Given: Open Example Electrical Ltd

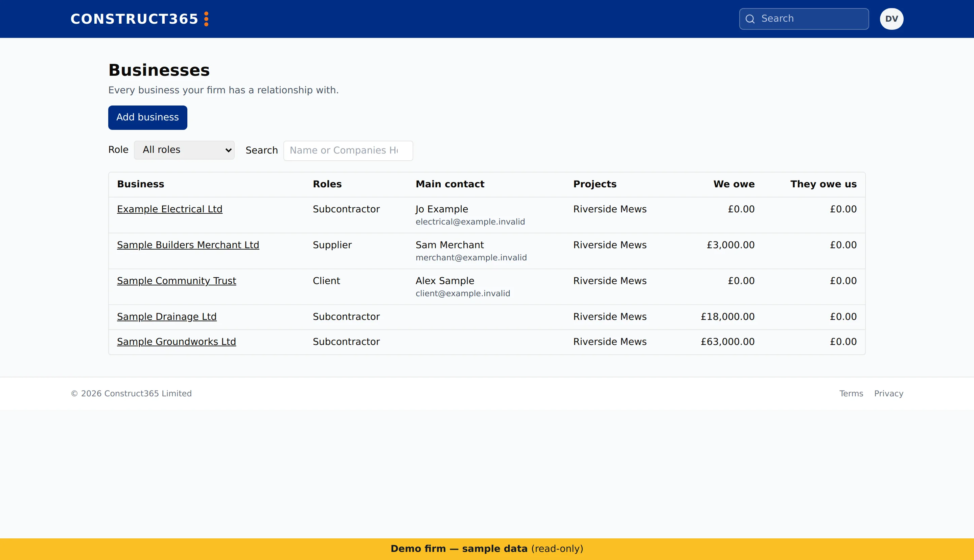Looking at the screenshot, I should pos(169,209).
